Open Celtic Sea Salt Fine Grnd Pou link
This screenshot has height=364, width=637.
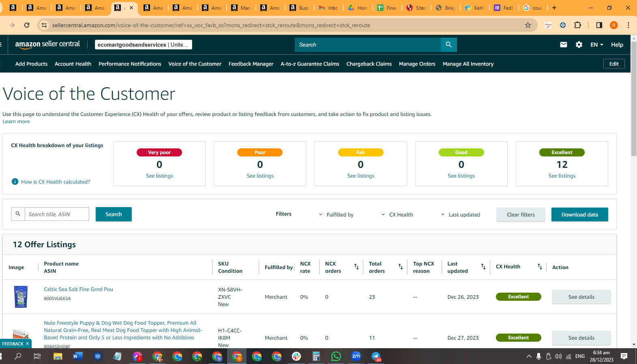(x=78, y=289)
